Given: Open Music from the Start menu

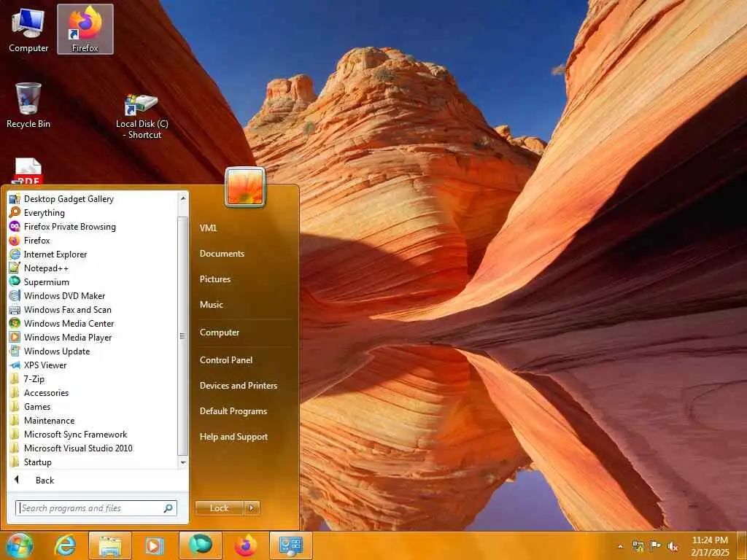Looking at the screenshot, I should 211,305.
